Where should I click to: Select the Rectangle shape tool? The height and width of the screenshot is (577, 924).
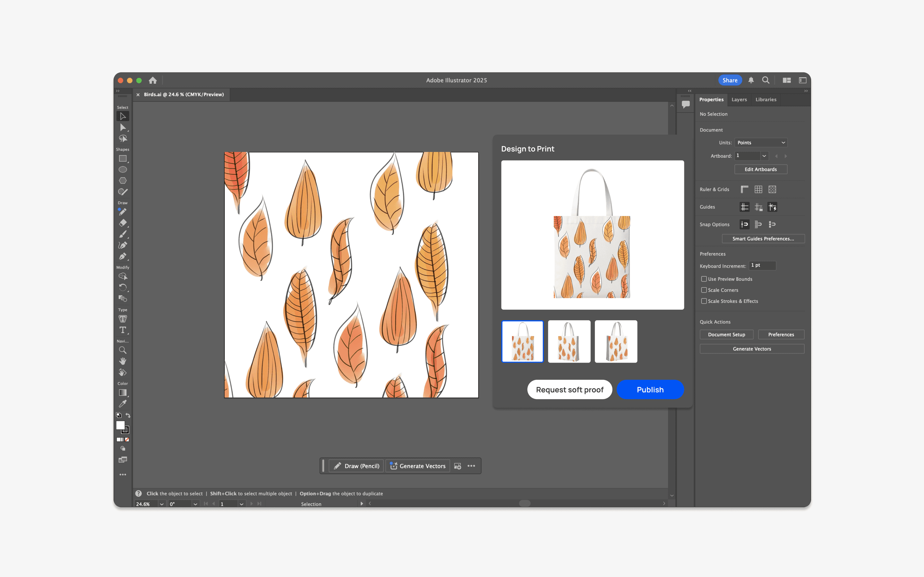(123, 158)
